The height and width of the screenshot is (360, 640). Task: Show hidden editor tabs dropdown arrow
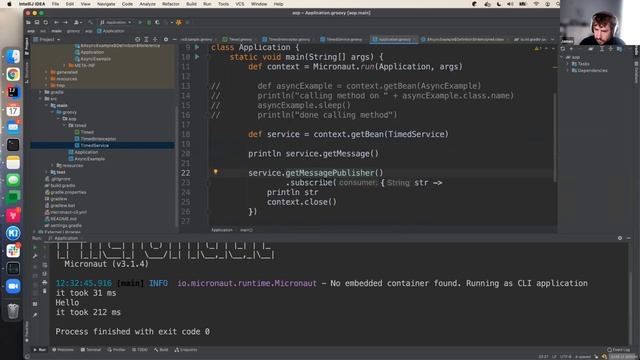pos(553,40)
